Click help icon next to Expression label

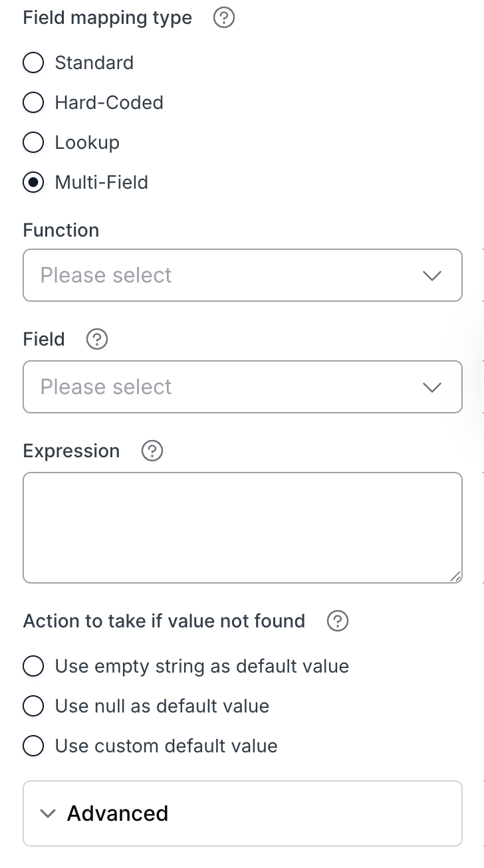(x=152, y=451)
